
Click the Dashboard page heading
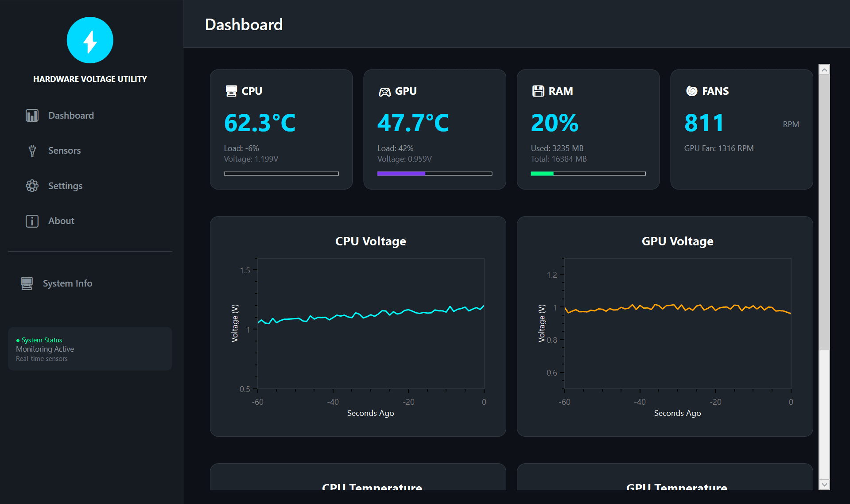tap(244, 24)
